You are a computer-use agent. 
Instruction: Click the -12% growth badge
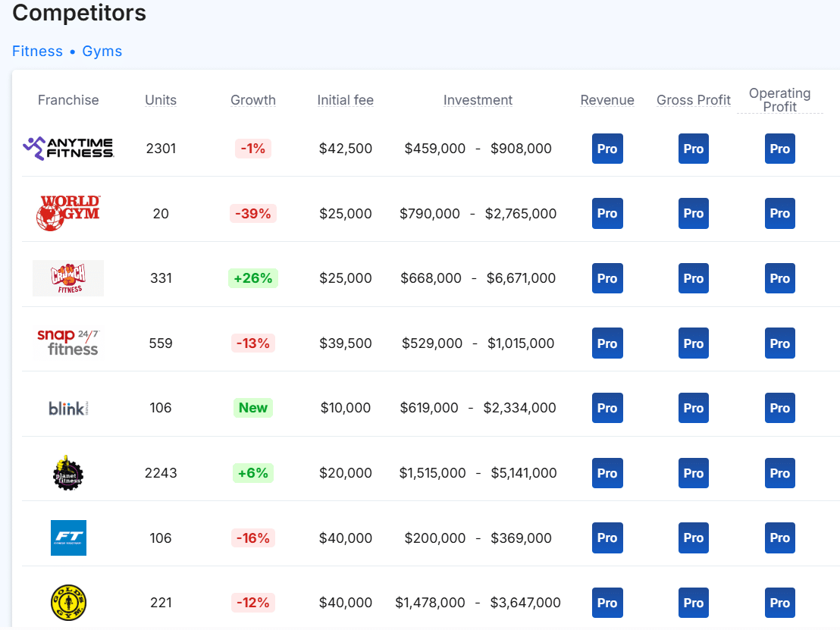pyautogui.click(x=253, y=603)
